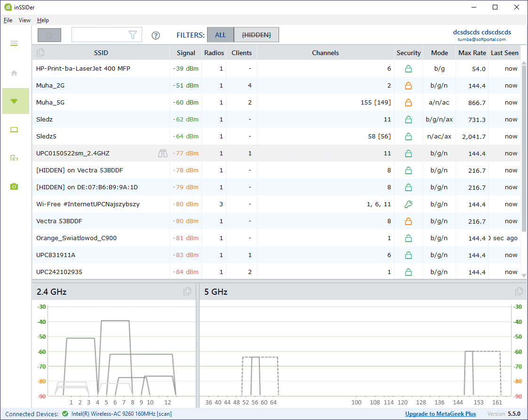This screenshot has width=528, height=420.
Task: Sort by Signal column header
Action: point(186,53)
